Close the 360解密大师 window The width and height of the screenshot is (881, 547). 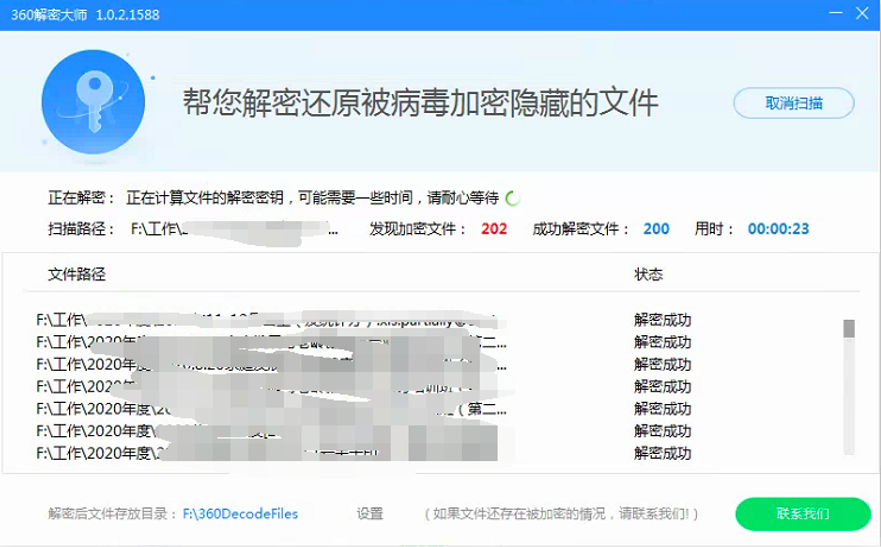point(862,14)
